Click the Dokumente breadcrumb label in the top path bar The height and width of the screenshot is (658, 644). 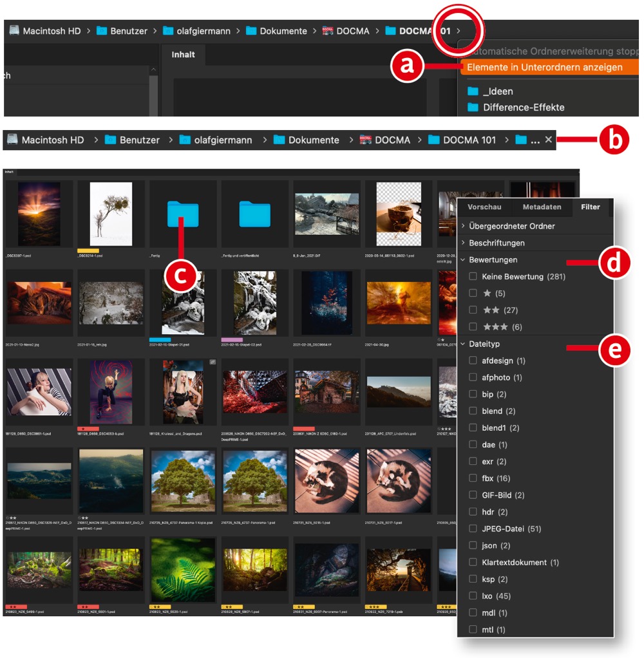(x=283, y=31)
